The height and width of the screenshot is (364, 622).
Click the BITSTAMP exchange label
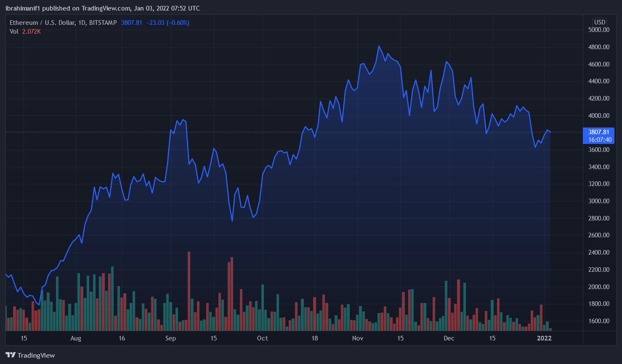coord(103,23)
